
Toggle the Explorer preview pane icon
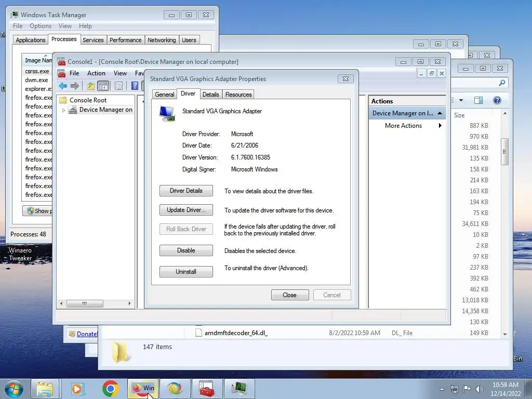[478, 100]
